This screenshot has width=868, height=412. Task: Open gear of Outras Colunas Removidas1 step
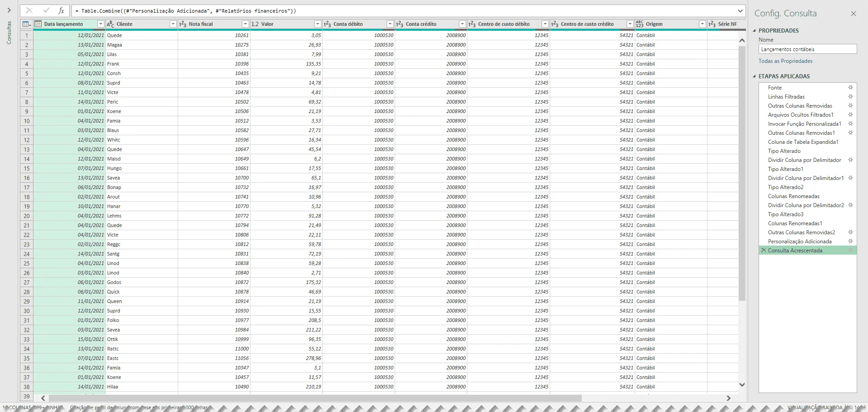[x=850, y=133]
